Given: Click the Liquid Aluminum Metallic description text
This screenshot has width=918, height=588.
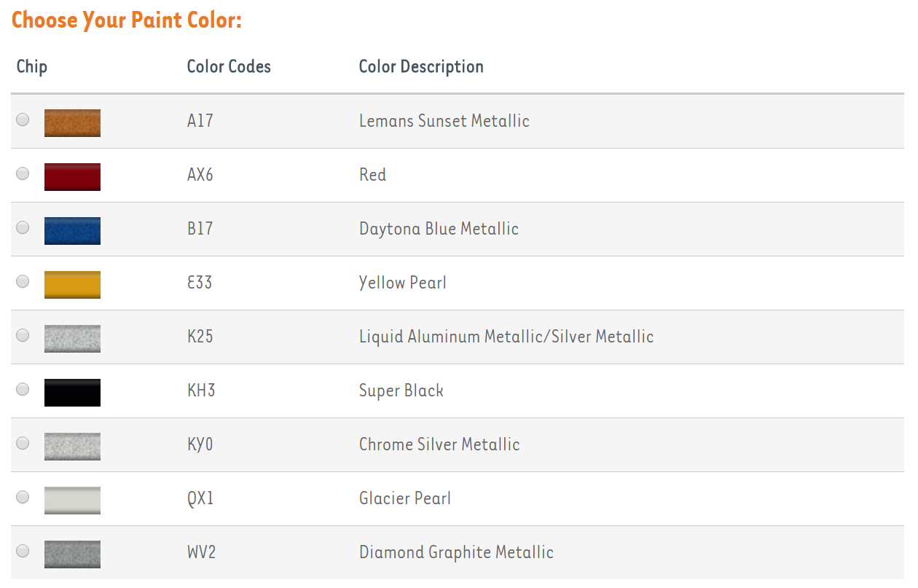Looking at the screenshot, I should 506,337.
